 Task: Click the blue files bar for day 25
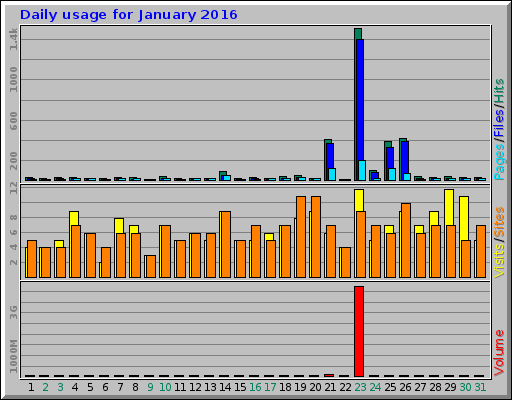pyautogui.click(x=390, y=164)
